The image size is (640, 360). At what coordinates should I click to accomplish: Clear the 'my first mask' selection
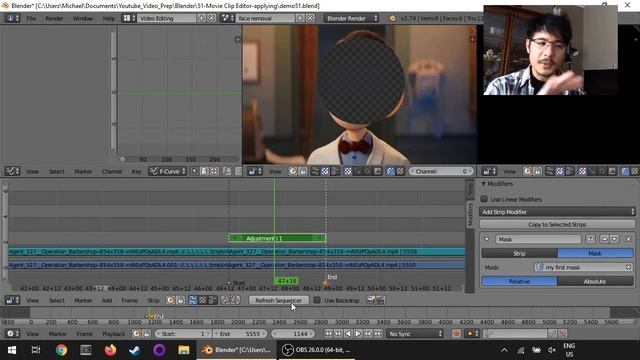click(x=629, y=267)
